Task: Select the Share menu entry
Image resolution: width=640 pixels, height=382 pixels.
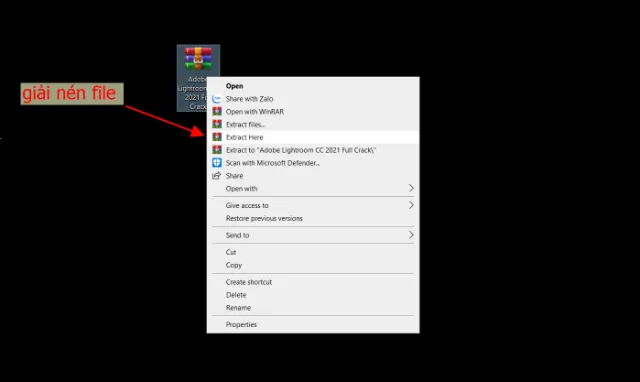Action: 313,176
